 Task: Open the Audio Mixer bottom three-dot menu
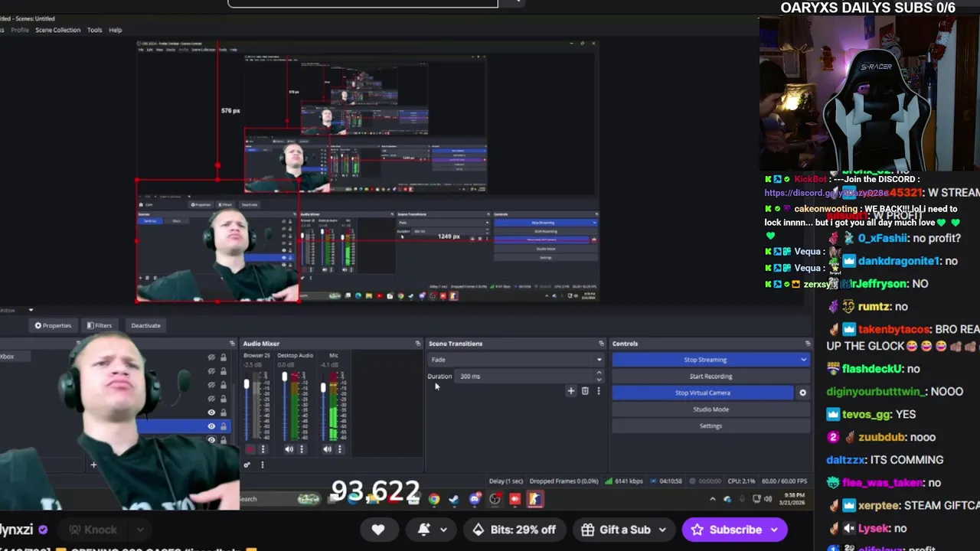(262, 465)
